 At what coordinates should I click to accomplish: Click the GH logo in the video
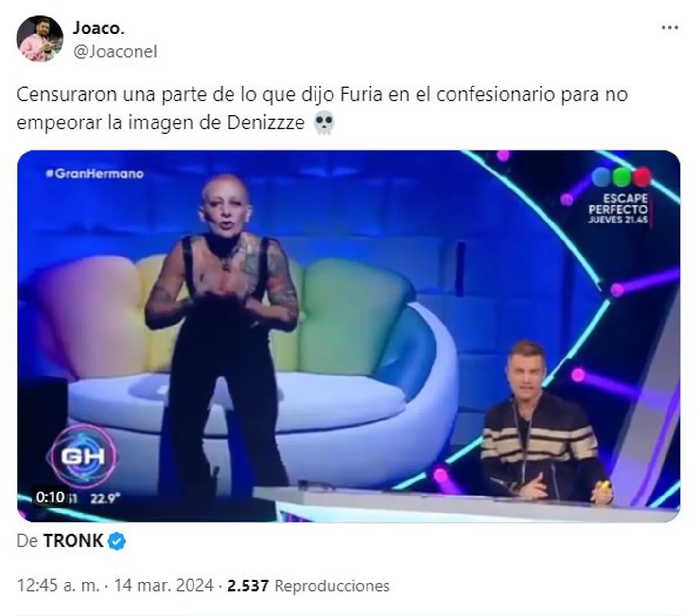click(x=83, y=456)
